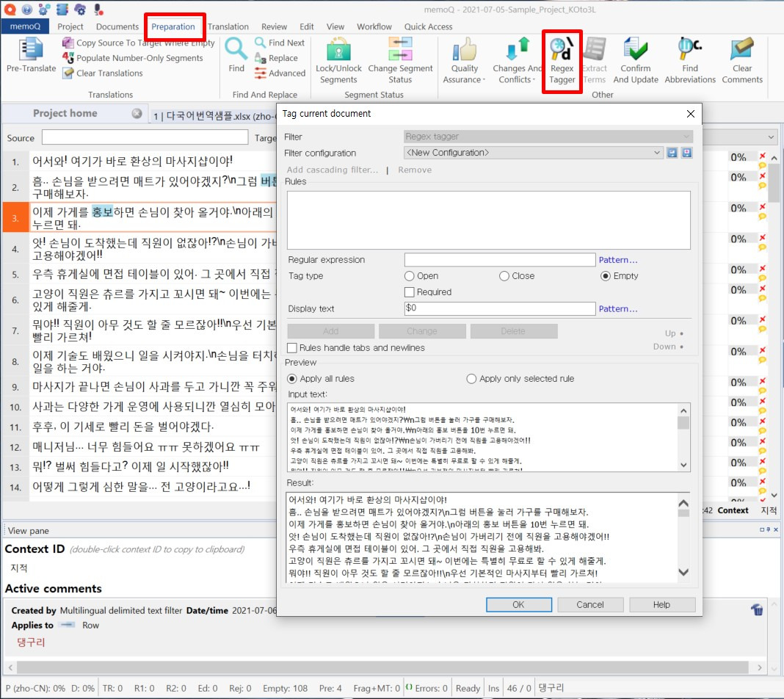The image size is (784, 699).
Task: Click the horizontal scrollbar in view pane
Action: point(382,667)
